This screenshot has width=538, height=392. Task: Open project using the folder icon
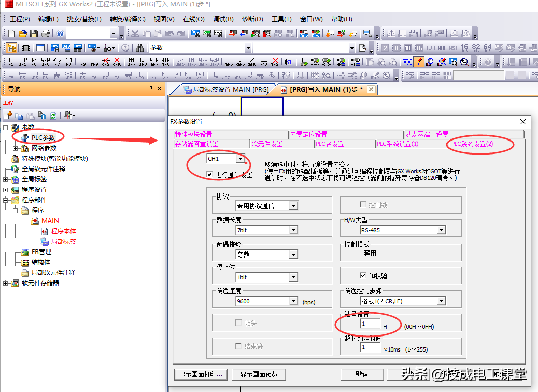pos(22,34)
